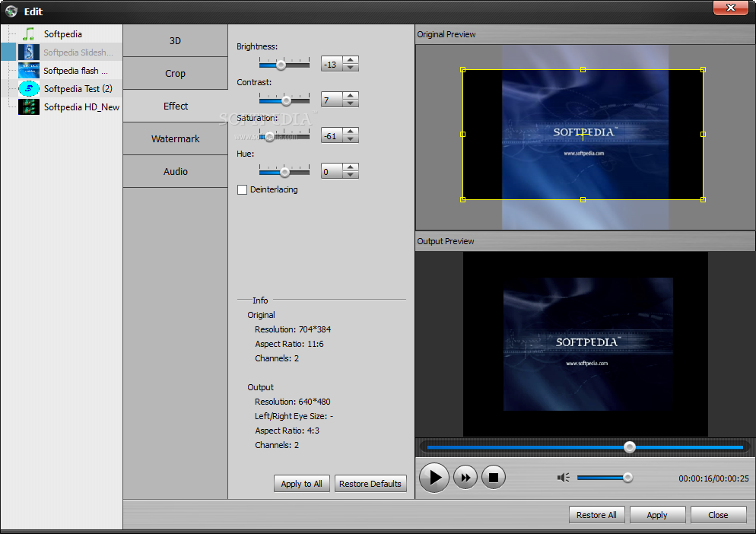
Task: Click left-middle crop handle in Original Preview
Action: (463, 134)
